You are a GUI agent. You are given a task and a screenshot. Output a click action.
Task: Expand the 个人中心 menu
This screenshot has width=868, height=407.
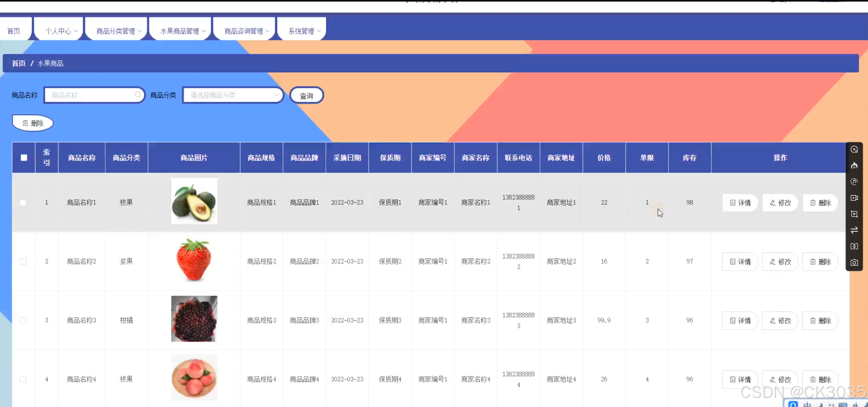[61, 31]
